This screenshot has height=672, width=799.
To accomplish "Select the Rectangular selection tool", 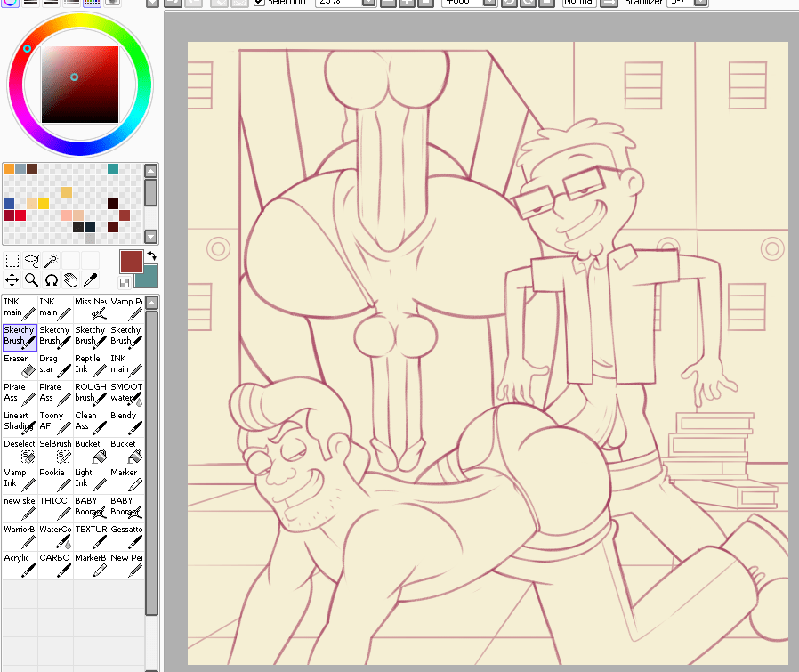I will tap(12, 260).
